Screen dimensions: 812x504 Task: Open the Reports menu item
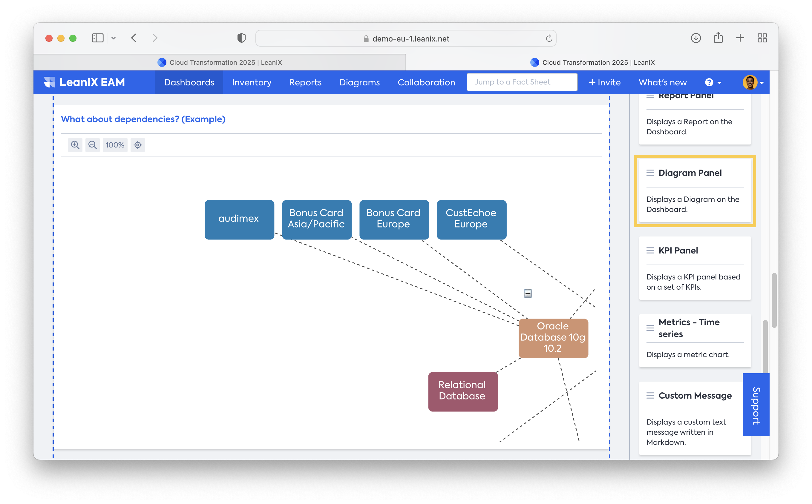pos(305,82)
